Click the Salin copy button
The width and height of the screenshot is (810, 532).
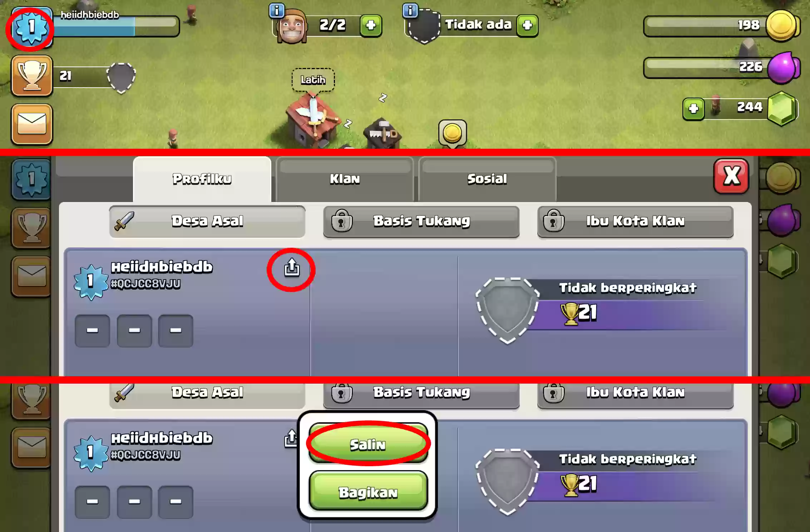click(368, 444)
